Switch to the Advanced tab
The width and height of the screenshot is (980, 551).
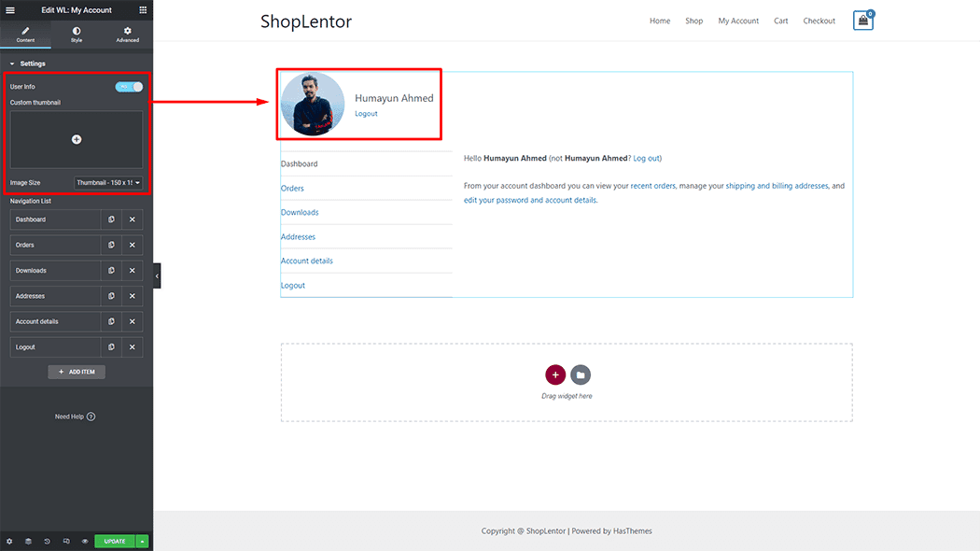click(127, 35)
